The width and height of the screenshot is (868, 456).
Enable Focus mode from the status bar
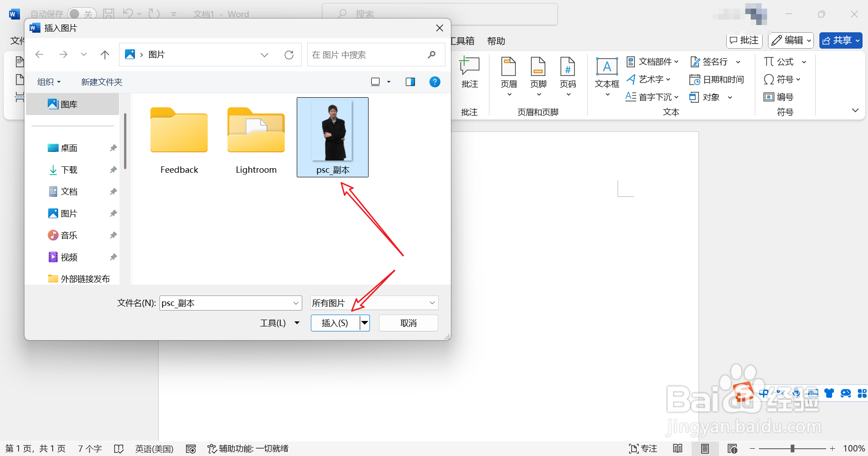pos(644,448)
